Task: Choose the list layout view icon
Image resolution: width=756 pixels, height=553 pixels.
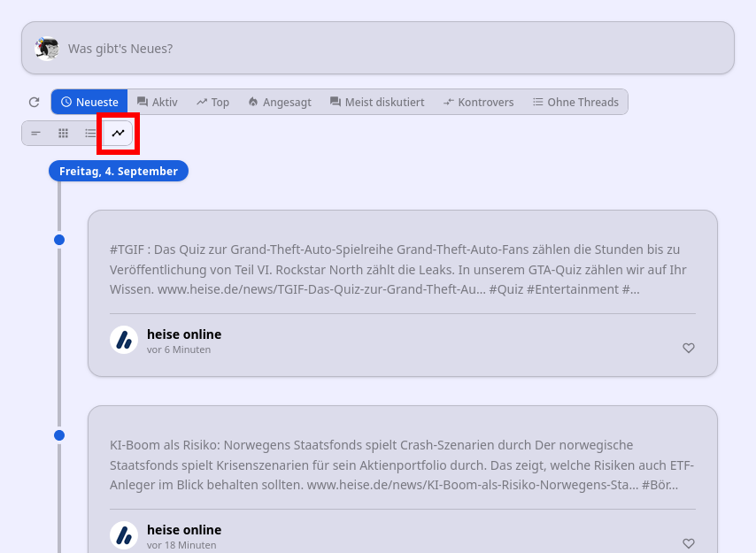Action: [90, 134]
